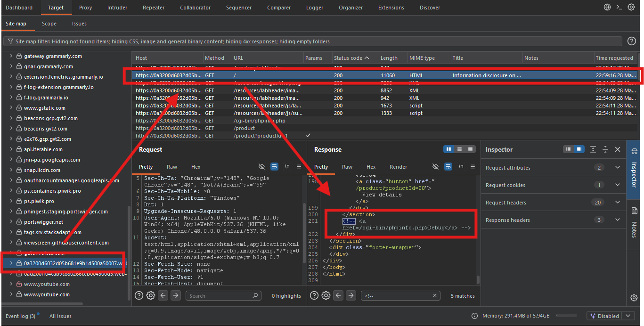
Task: Expand Request headers section chevron
Action: (618, 202)
